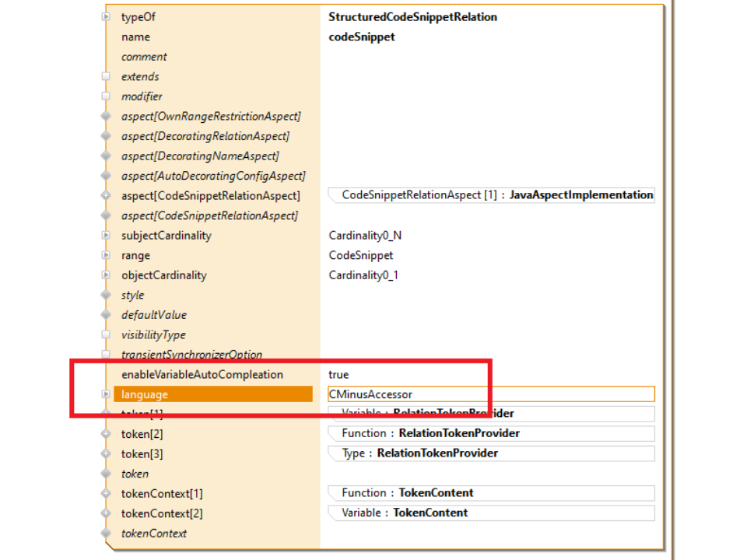Screen dimensions: 747x560
Task: Open the CodeSnippetRelationAspect JavaAspectImplementation value
Action: pos(496,195)
